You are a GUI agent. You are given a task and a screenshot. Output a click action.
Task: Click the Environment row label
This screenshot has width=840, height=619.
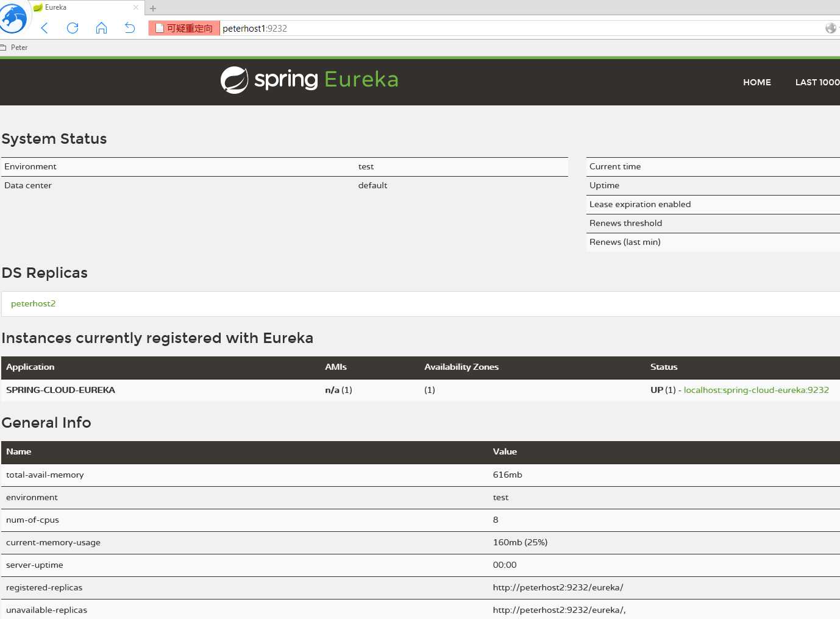30,166
